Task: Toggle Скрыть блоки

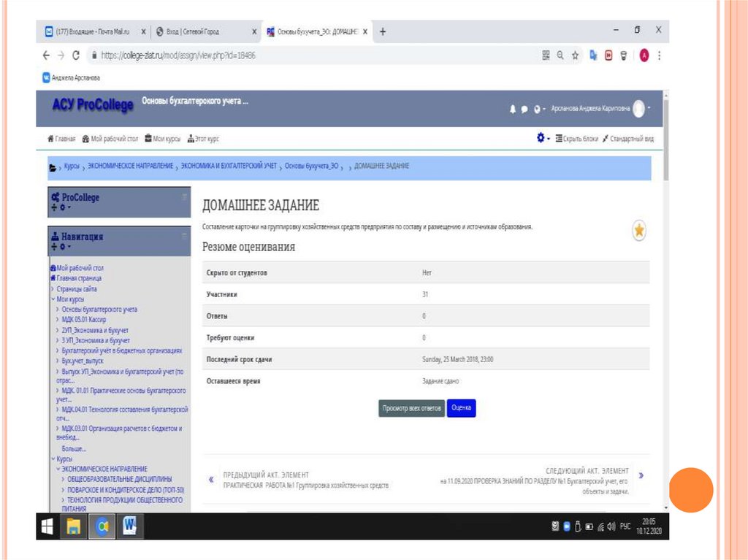Action: coord(577,139)
